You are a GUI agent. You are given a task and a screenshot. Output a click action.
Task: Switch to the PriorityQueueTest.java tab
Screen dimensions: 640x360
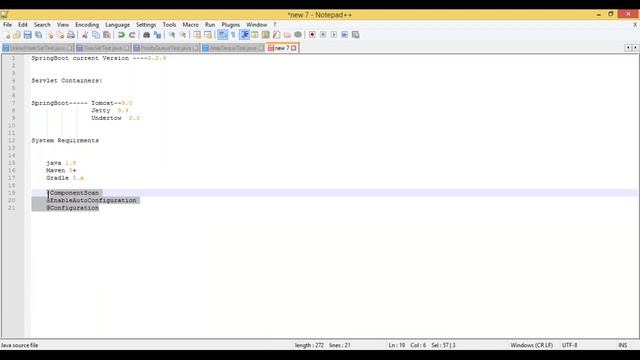pos(166,48)
